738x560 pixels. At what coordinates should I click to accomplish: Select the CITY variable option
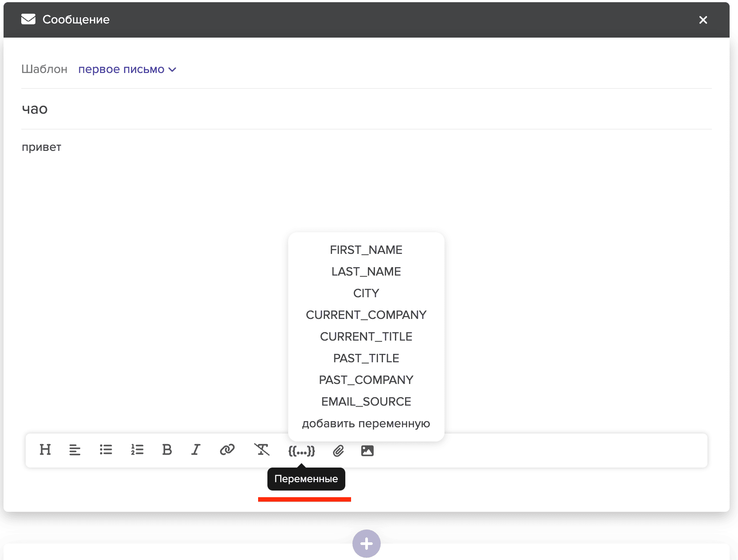[x=366, y=293]
